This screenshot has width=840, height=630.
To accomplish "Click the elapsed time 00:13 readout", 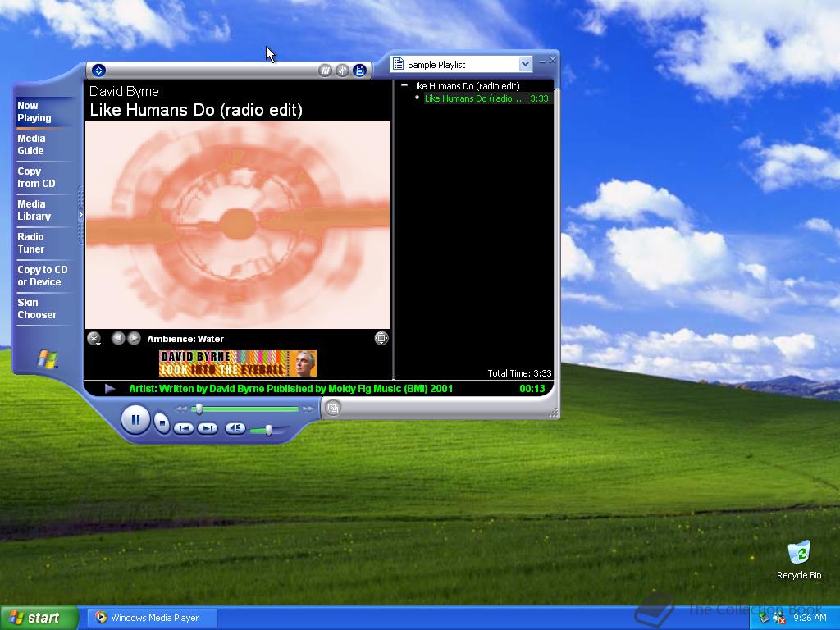I will point(532,389).
